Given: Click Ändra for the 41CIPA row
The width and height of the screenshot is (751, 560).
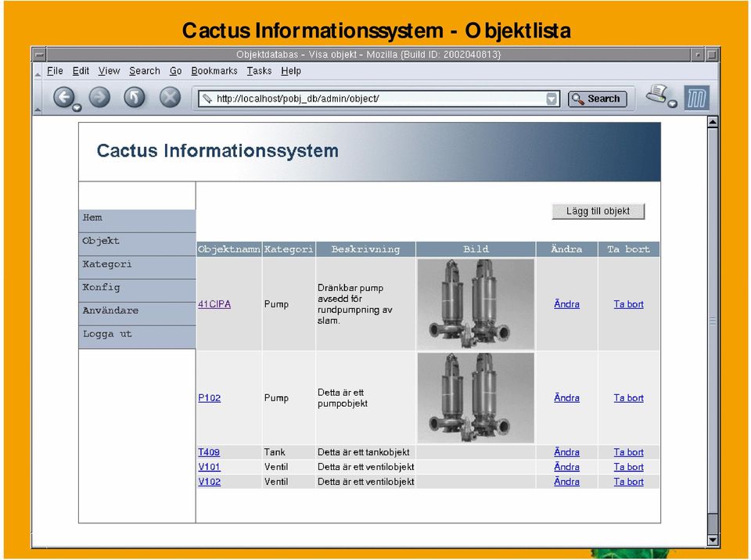Looking at the screenshot, I should tap(566, 304).
